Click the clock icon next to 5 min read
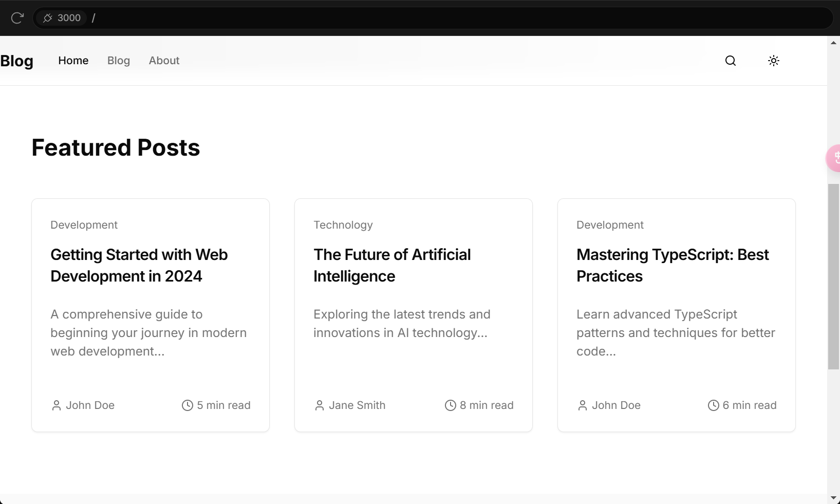 (x=187, y=405)
